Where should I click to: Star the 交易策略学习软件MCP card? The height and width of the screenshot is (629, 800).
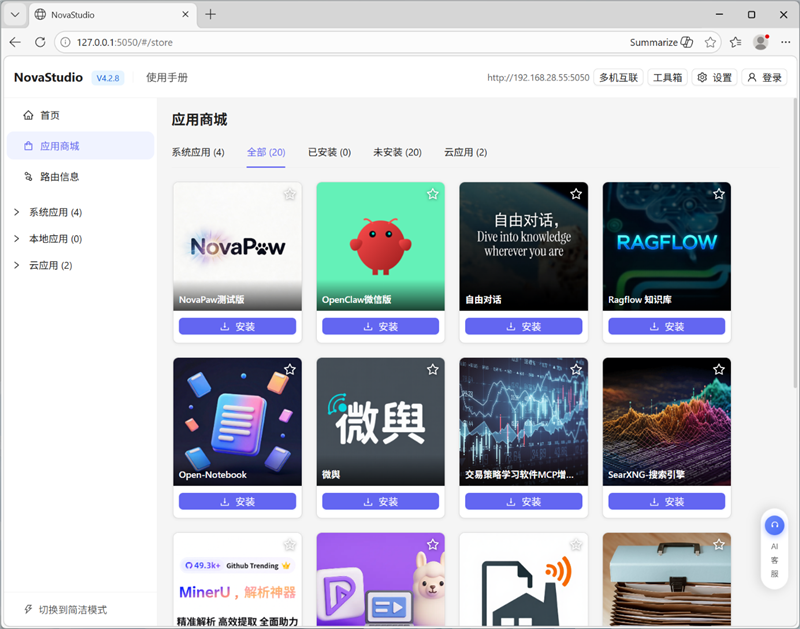[x=576, y=369]
